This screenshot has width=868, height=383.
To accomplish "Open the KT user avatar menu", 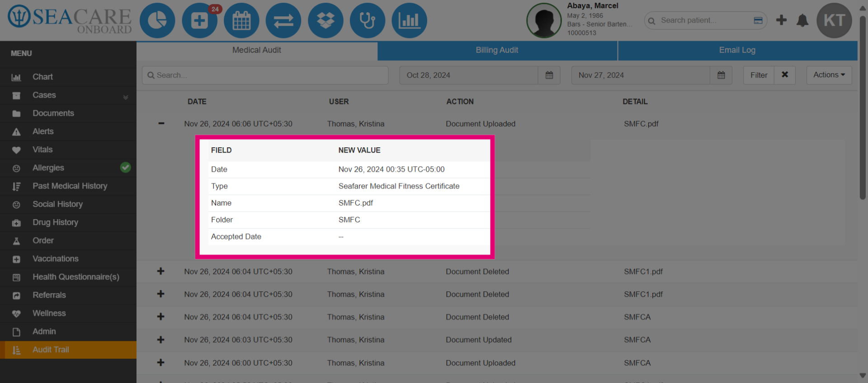I will pos(834,20).
